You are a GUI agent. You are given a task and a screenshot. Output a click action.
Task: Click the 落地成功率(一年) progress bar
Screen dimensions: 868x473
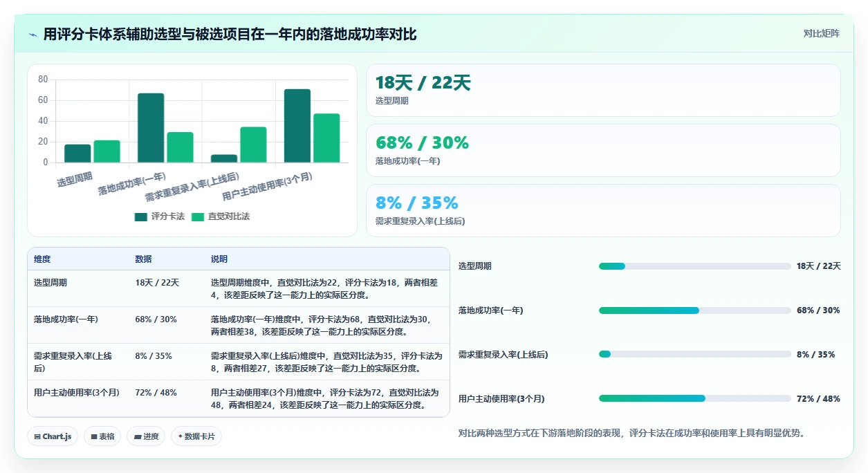(694, 310)
